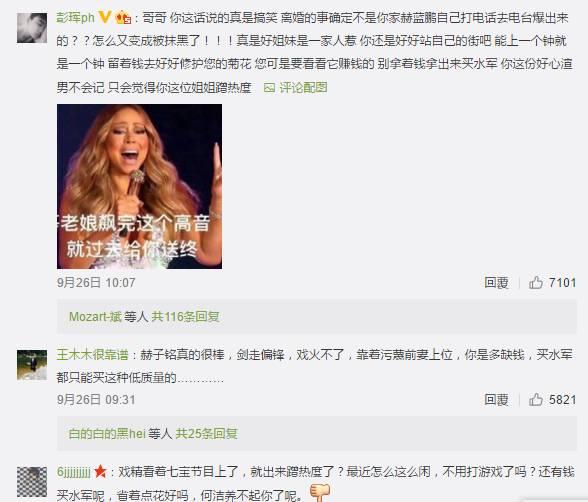Open the 彭珲ph username link

click(75, 18)
